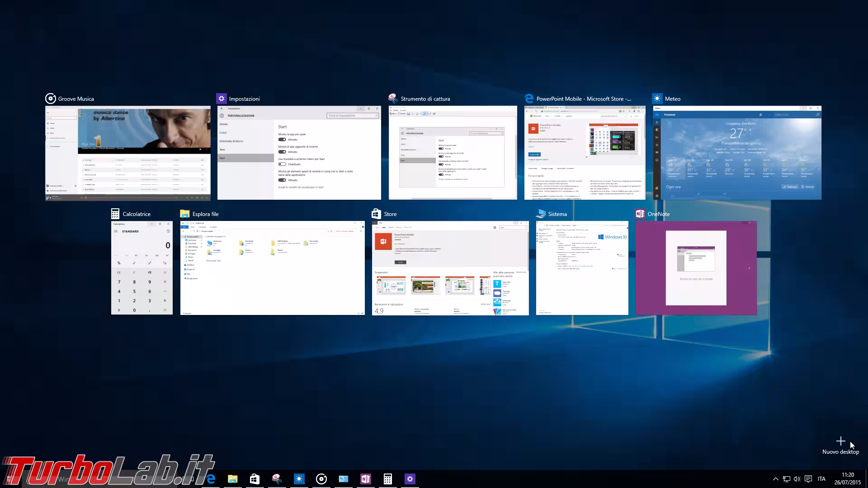Click the Meteo sun icon in the taskbar
868x488 pixels.
[x=299, y=479]
